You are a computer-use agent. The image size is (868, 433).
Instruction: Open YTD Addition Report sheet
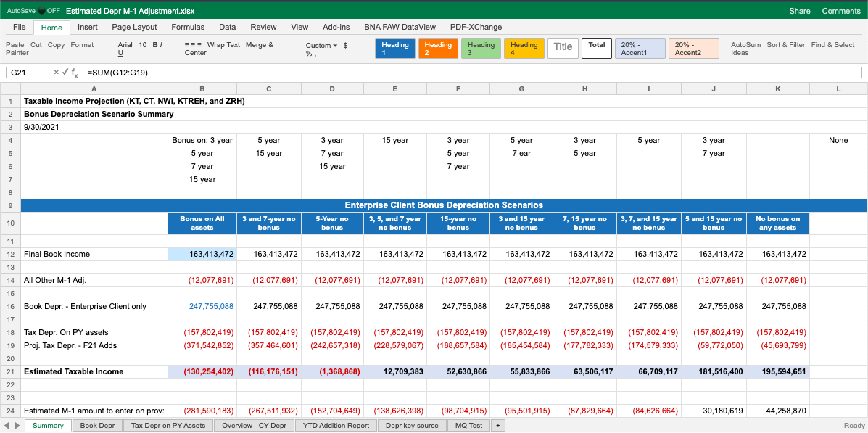click(336, 426)
